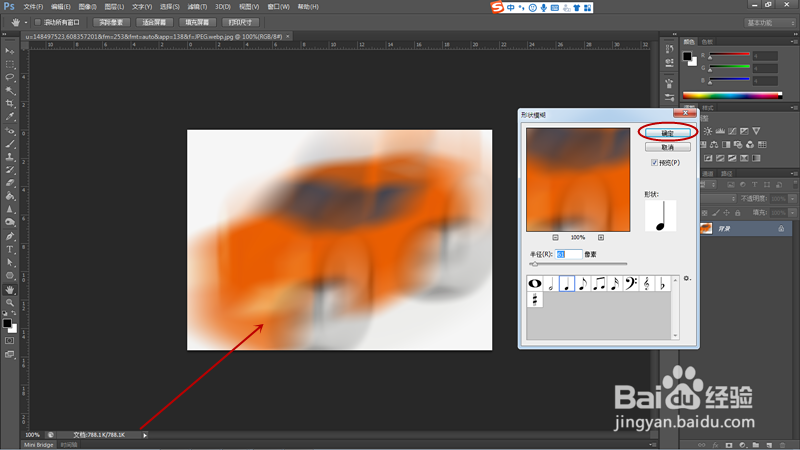This screenshot has width=800, height=450.
Task: Select the Path Selection tool
Action: 10,262
